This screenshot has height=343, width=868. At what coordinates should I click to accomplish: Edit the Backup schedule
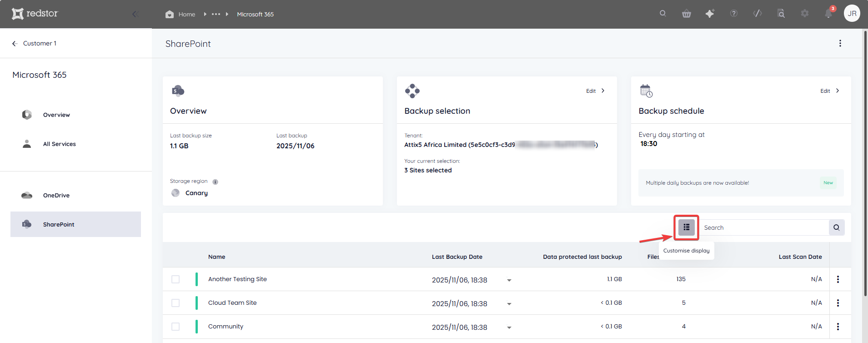click(x=830, y=91)
